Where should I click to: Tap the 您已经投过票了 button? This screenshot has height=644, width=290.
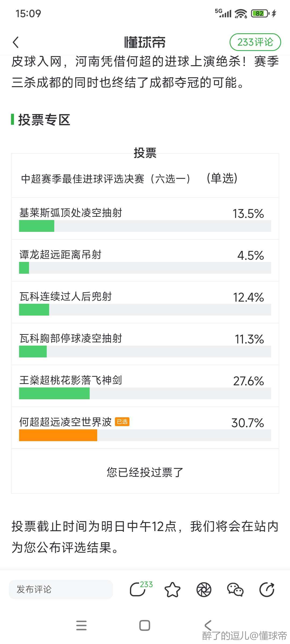pyautogui.click(x=145, y=472)
